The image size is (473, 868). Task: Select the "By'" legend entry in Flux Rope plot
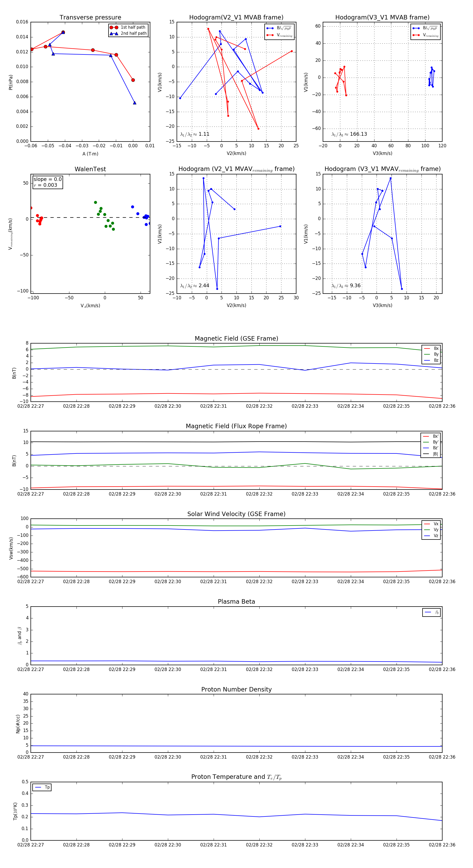(431, 442)
